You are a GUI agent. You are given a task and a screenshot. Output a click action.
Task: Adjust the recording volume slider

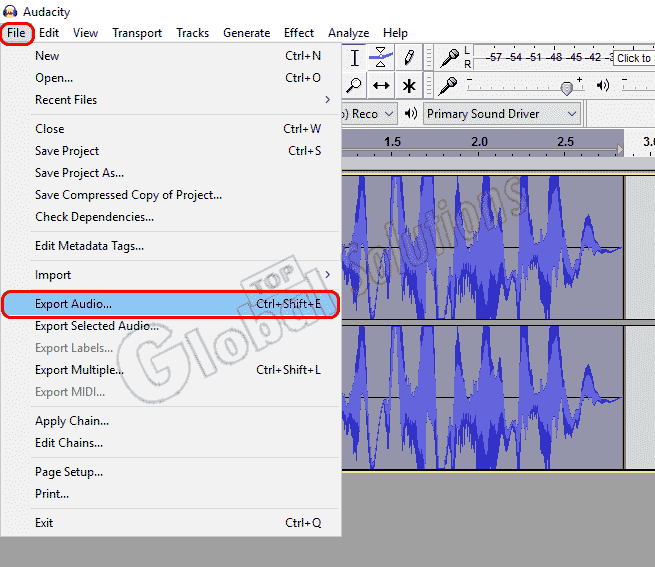(566, 88)
